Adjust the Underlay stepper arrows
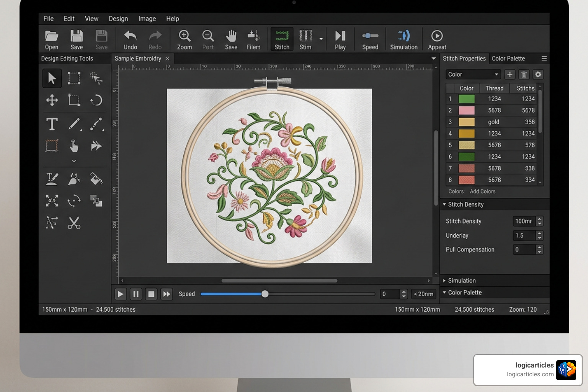 click(539, 235)
